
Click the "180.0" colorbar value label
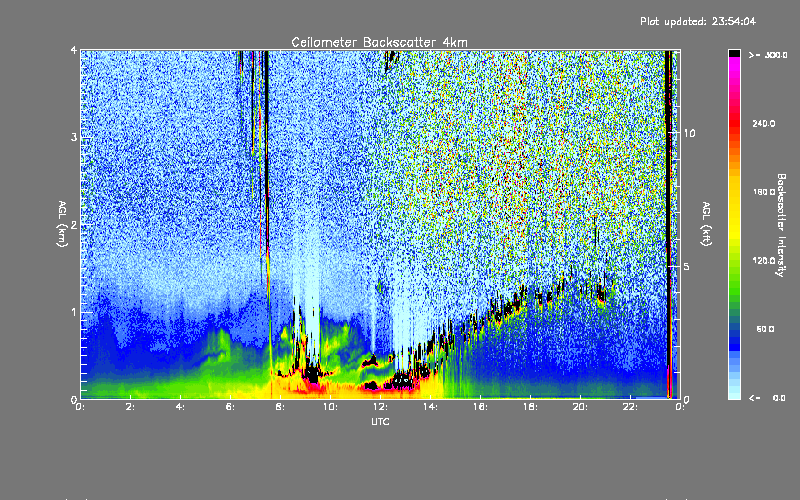(764, 192)
